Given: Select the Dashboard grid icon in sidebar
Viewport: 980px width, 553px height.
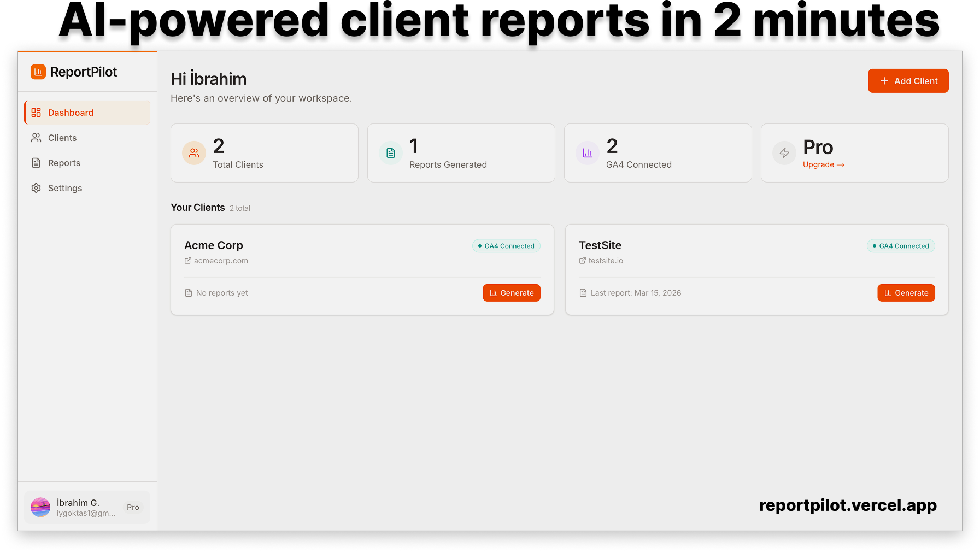Looking at the screenshot, I should click(36, 113).
